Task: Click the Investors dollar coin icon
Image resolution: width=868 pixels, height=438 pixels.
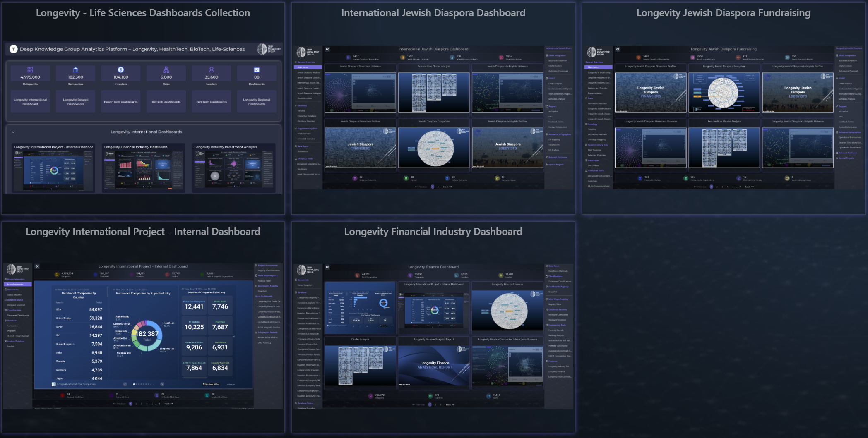Action: 121,70
